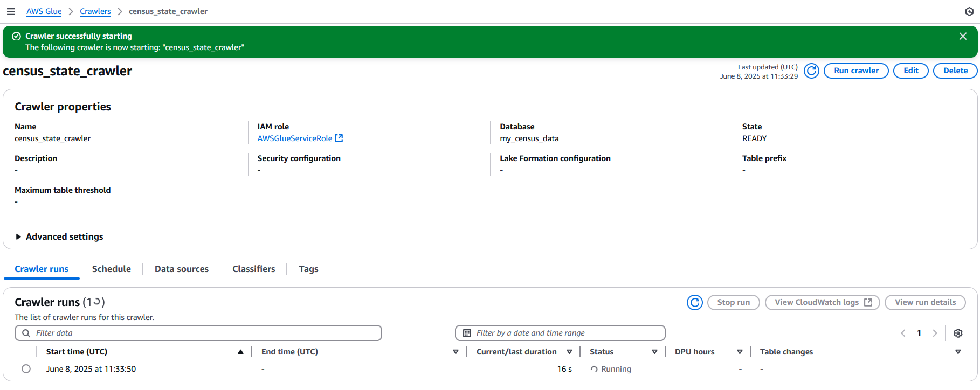980x390 pixels.
Task: Open the hamburger navigation menu
Action: click(11, 11)
